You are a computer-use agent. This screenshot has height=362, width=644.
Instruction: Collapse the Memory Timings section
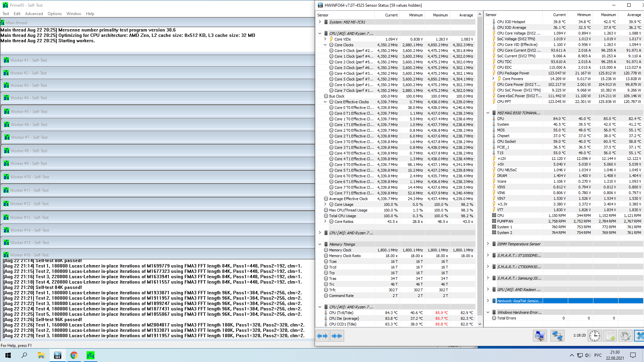(320, 244)
